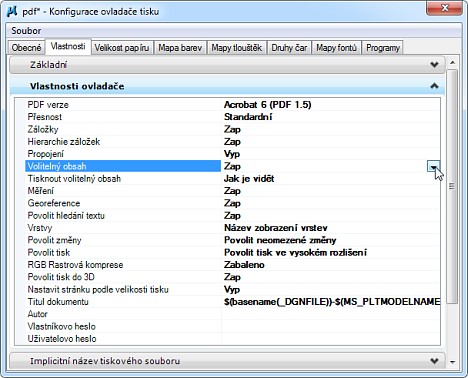This screenshot has width=468, height=378.
Task: Select the Autor property label
Action: click(x=37, y=314)
